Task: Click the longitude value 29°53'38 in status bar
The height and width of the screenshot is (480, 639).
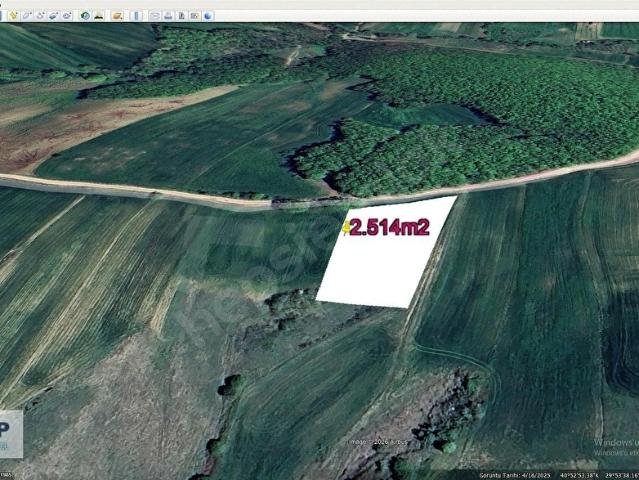Action: 622,475
